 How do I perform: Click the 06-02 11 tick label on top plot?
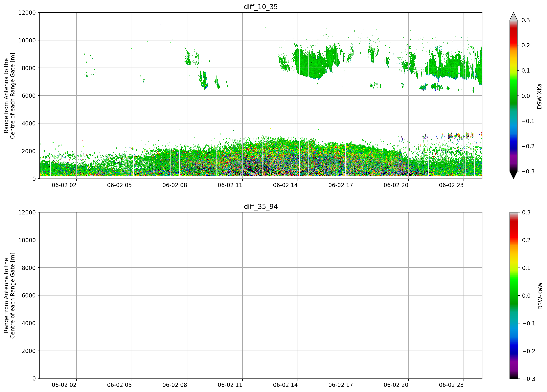pos(230,185)
